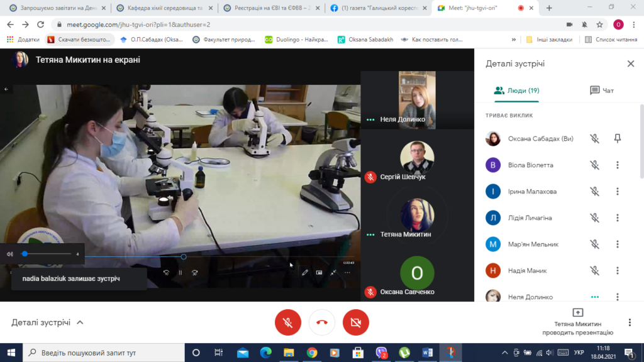The image size is (644, 362).
Task: Click the pencil edit icon in video controls
Action: pos(305,273)
